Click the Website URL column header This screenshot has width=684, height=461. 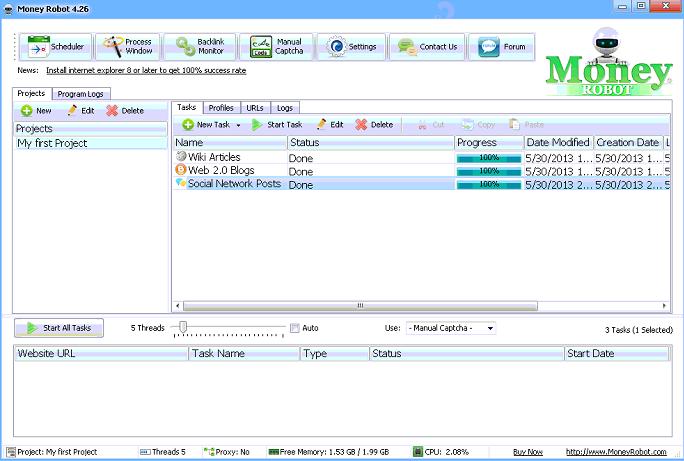(101, 354)
